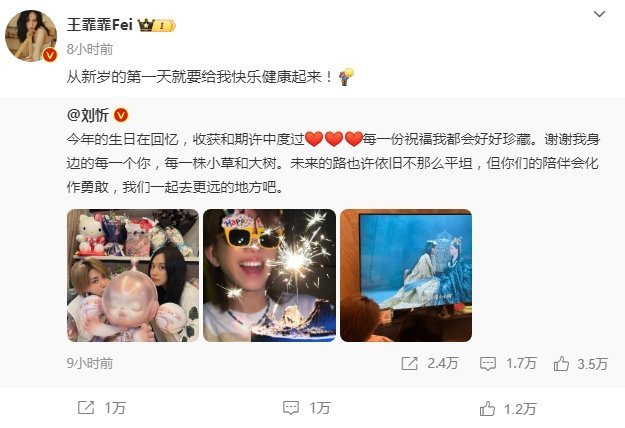This screenshot has height=428, width=625.
Task: Like the original post with 3.5万 likes
Action: click(x=561, y=363)
